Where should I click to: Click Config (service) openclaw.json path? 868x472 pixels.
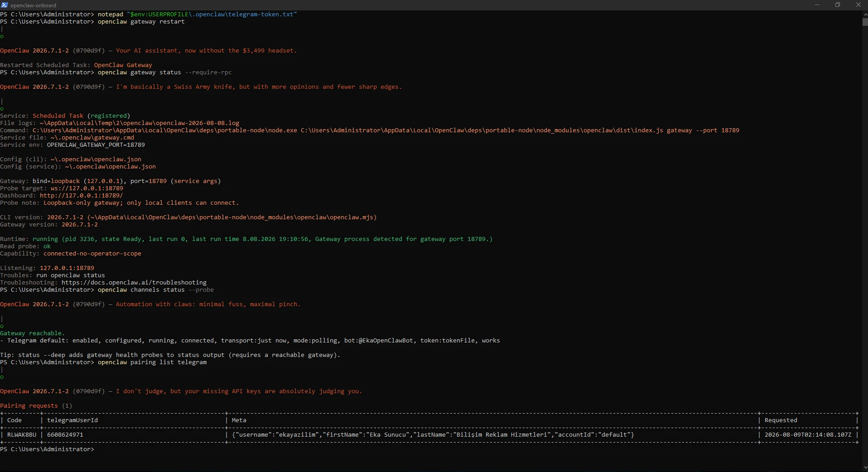(111, 167)
